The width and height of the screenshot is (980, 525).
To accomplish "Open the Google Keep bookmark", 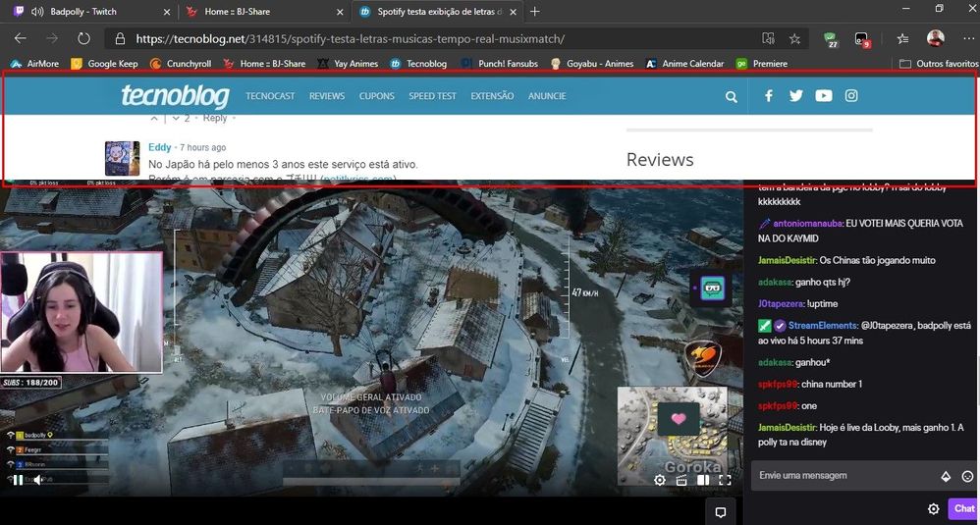I will (104, 64).
